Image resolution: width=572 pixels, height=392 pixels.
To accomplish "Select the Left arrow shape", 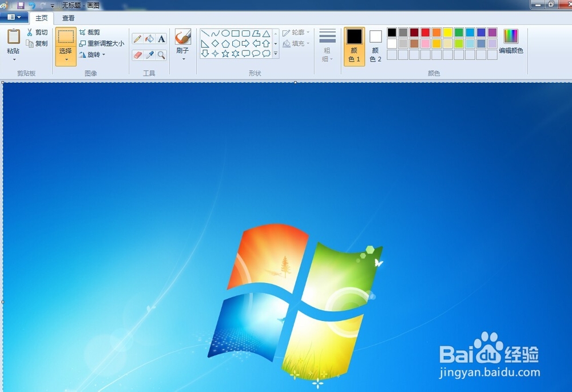I will tap(256, 44).
